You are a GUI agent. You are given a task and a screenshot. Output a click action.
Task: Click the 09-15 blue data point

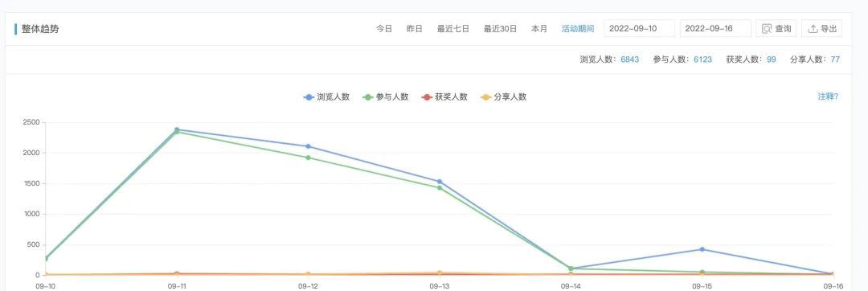pos(702,249)
